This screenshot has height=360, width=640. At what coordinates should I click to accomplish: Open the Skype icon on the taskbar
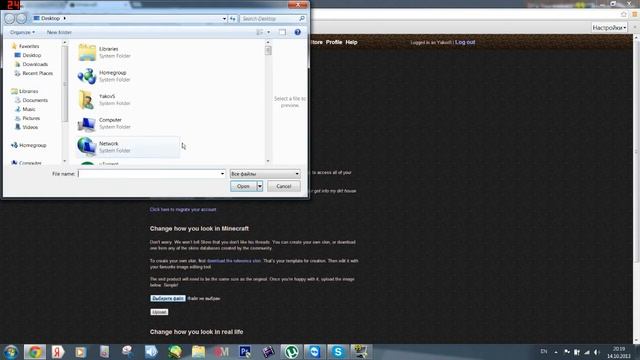click(x=338, y=352)
